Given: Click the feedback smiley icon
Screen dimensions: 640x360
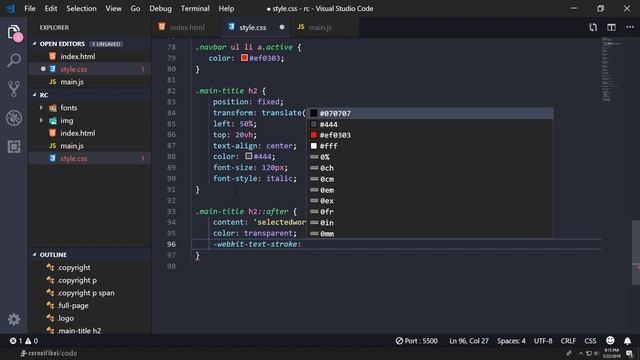Looking at the screenshot, I should click(610, 340).
